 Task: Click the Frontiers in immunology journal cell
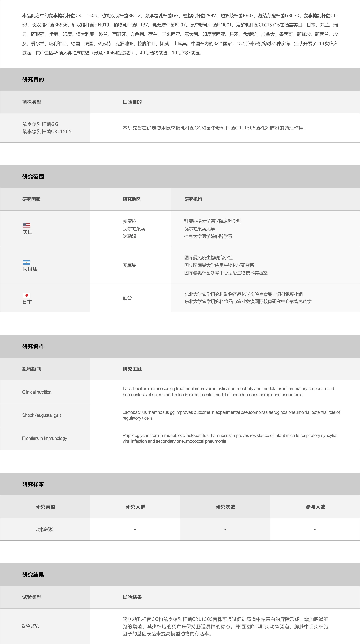click(45, 438)
